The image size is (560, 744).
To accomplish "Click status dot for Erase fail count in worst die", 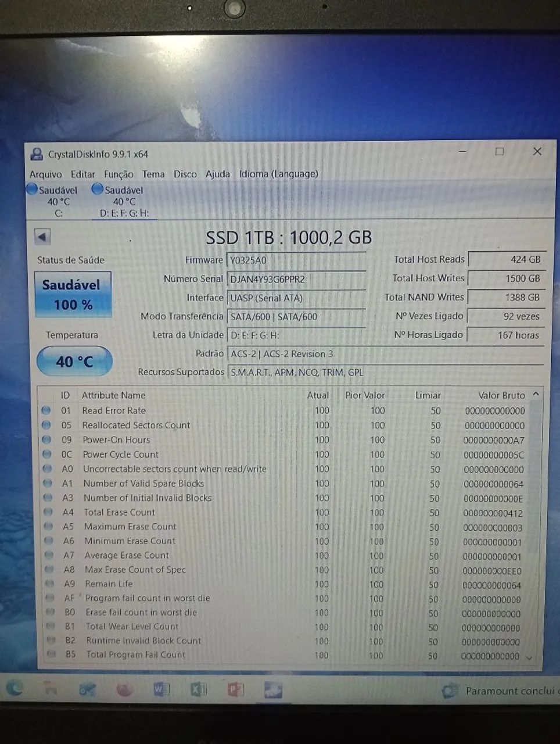I will coord(51,612).
